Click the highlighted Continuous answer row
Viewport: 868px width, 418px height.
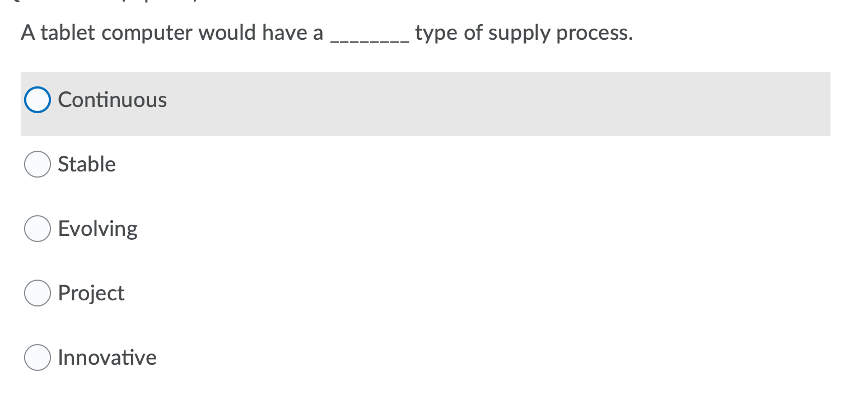point(426,104)
